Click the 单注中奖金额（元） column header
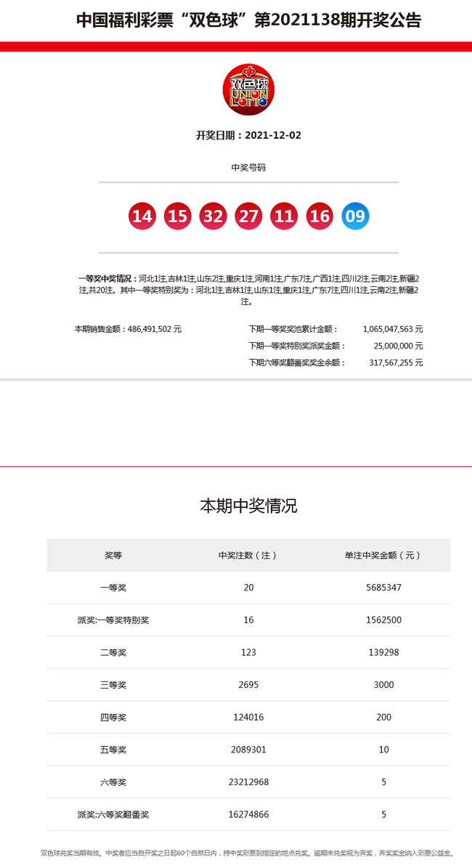The image size is (472, 868). pos(383,555)
